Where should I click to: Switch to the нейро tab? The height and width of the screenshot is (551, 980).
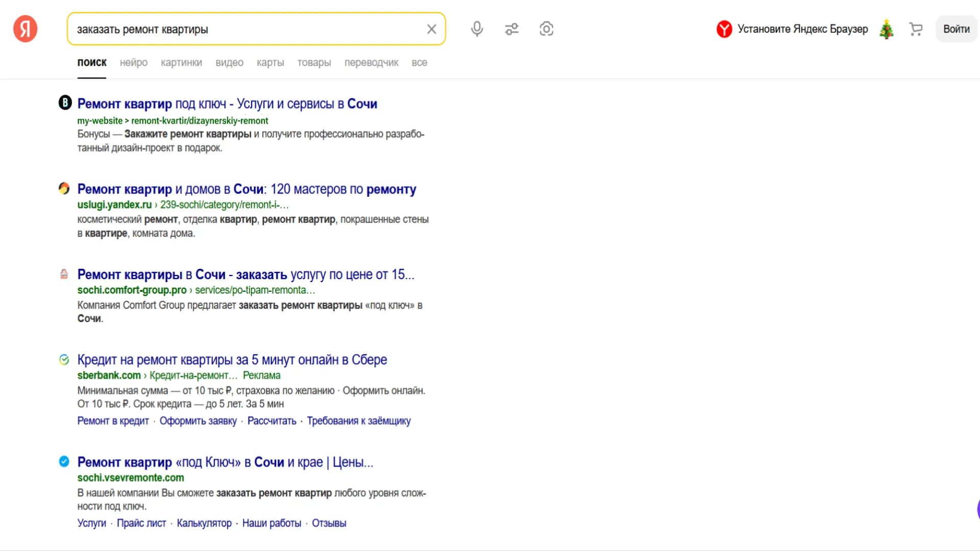(134, 63)
